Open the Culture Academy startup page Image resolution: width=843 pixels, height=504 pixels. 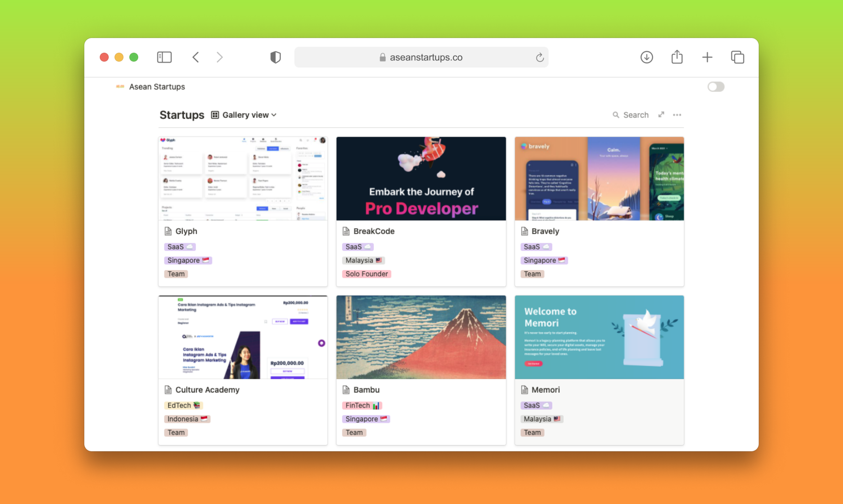(x=207, y=389)
